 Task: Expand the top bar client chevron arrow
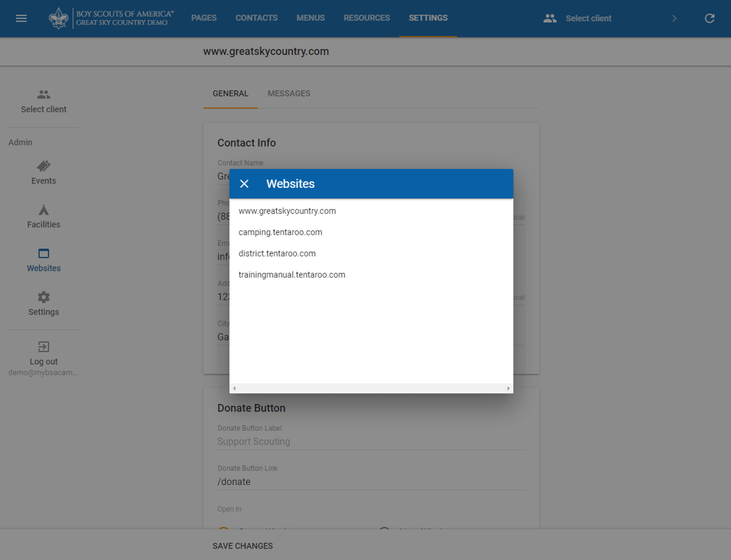click(x=674, y=19)
